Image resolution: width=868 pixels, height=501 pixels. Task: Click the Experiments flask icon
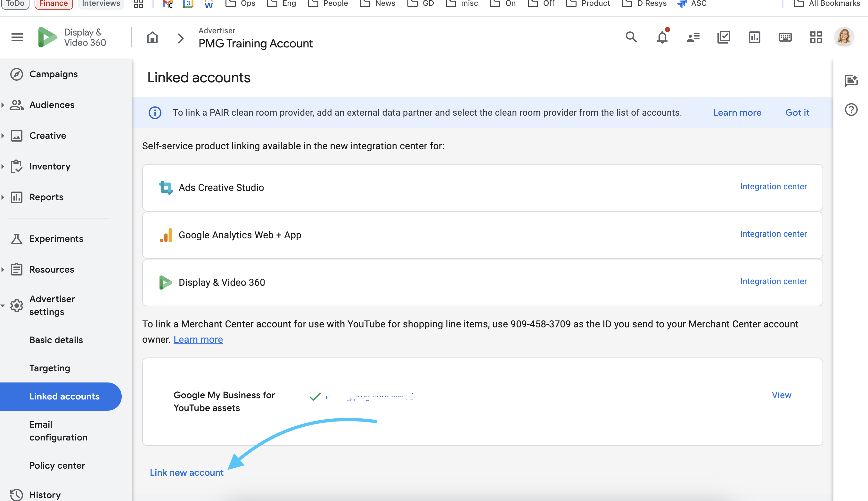[17, 238]
